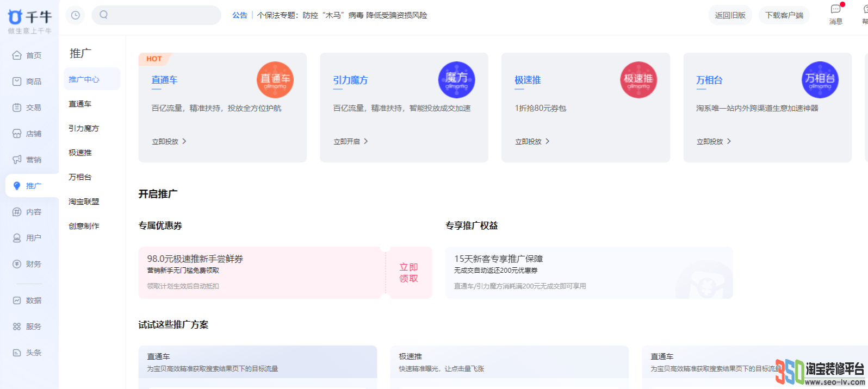
Task: Click arrow next to 万相台 立即投放
Action: point(729,141)
